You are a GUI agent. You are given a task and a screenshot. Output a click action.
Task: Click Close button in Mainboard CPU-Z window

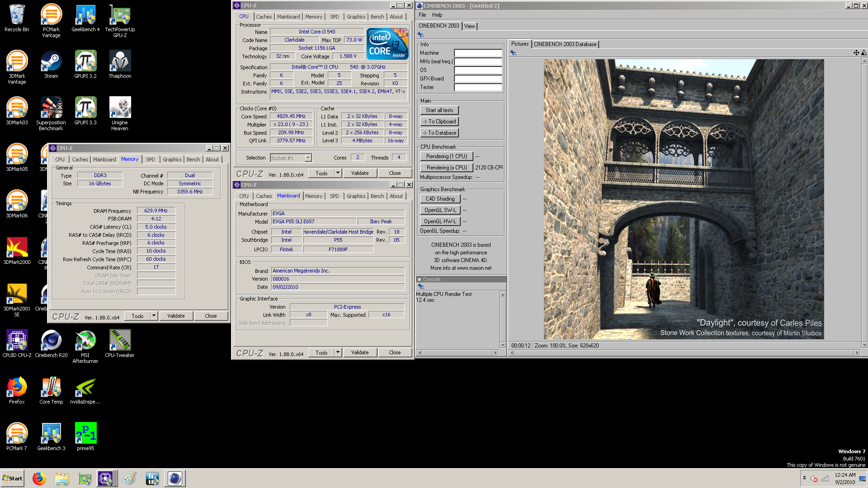click(395, 352)
